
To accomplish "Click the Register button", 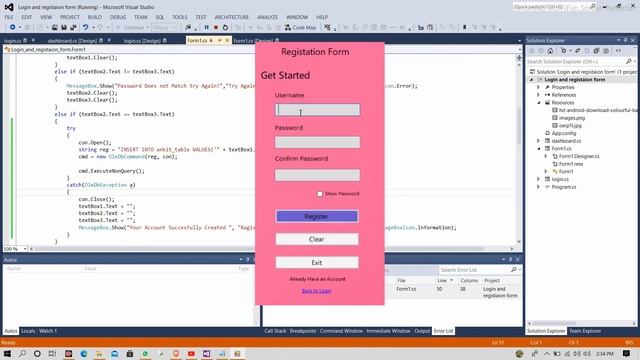I will click(x=317, y=216).
